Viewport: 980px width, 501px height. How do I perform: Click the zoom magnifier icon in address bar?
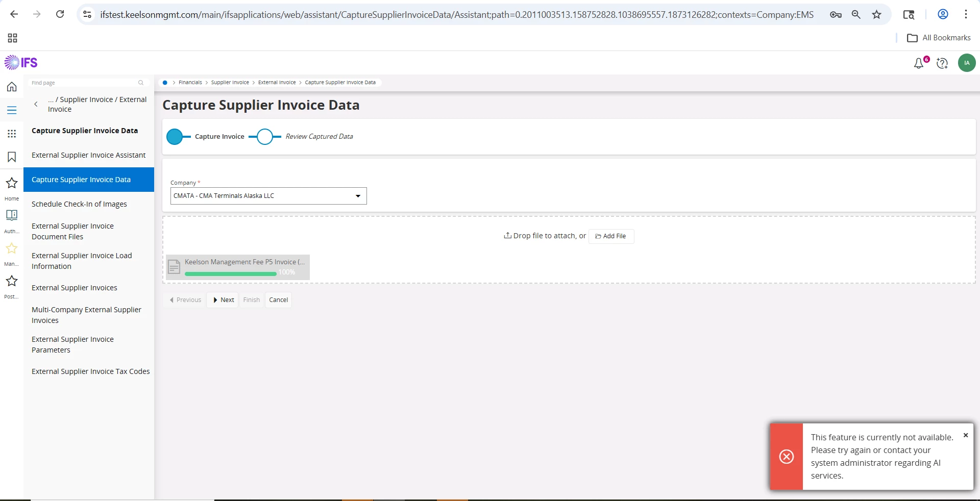click(x=856, y=14)
